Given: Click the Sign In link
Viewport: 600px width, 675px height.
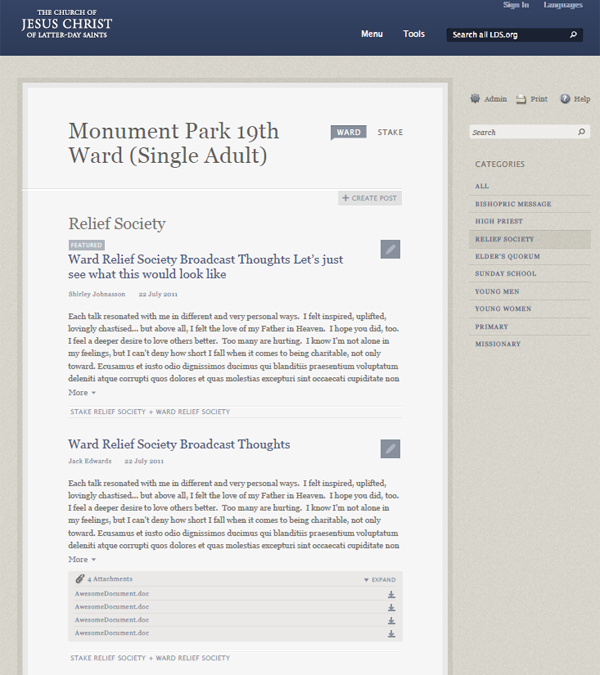Looking at the screenshot, I should point(516,5).
